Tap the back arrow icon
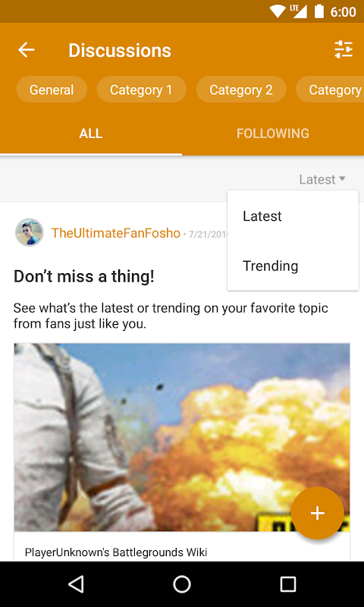This screenshot has height=607, width=364. [27, 50]
